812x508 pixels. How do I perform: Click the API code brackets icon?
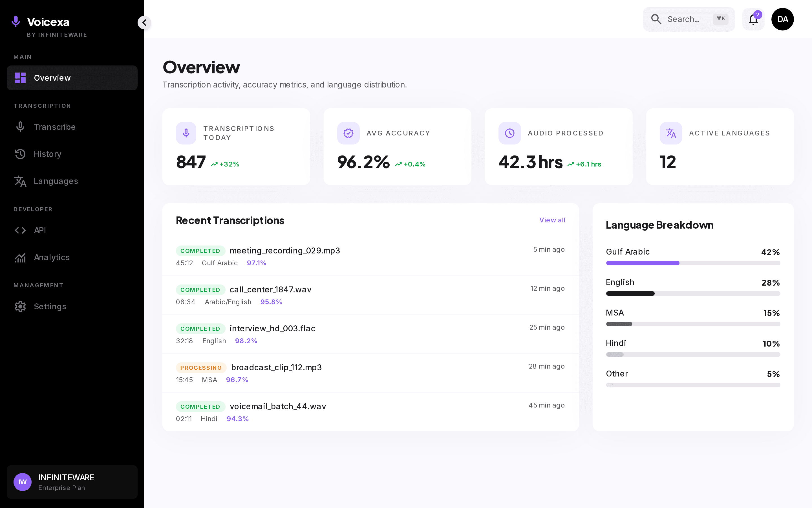tap(20, 230)
